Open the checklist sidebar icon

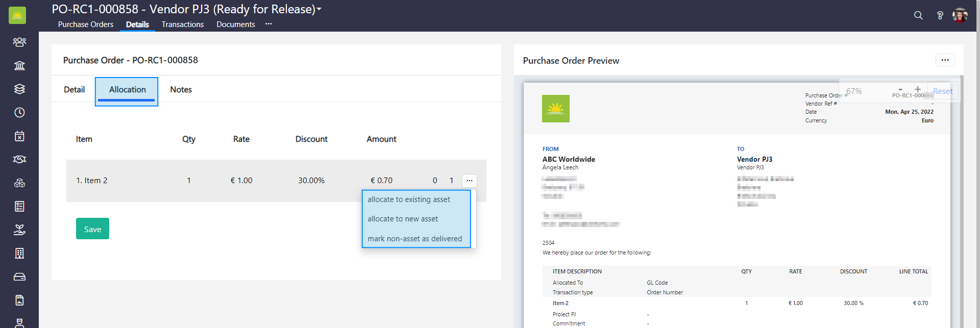click(19, 206)
